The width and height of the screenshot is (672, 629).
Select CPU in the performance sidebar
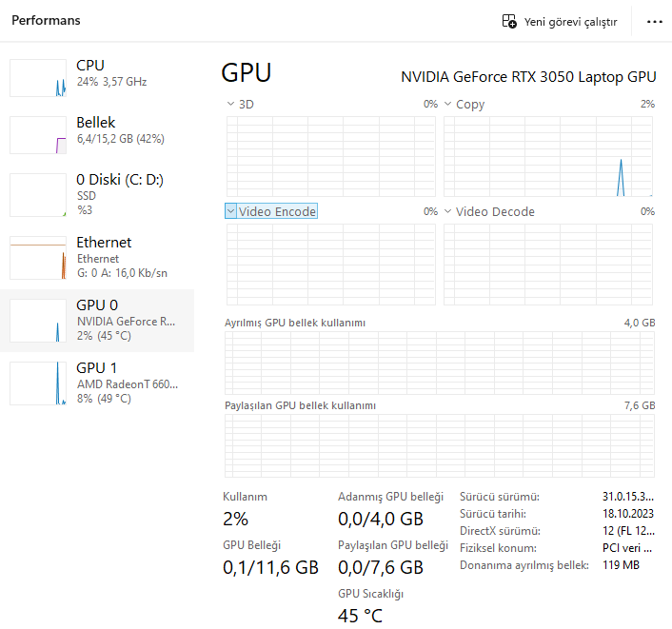[x=111, y=73]
